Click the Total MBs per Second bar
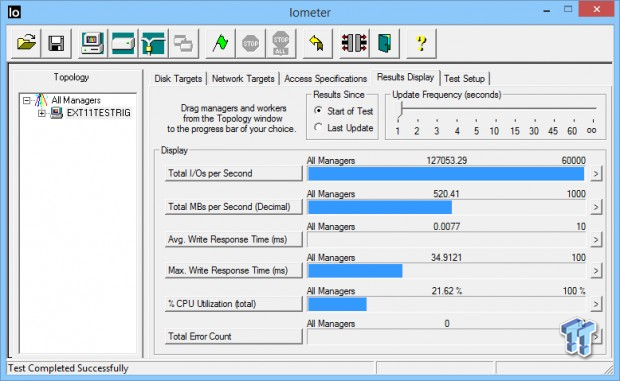The image size is (620, 381). tap(446, 207)
